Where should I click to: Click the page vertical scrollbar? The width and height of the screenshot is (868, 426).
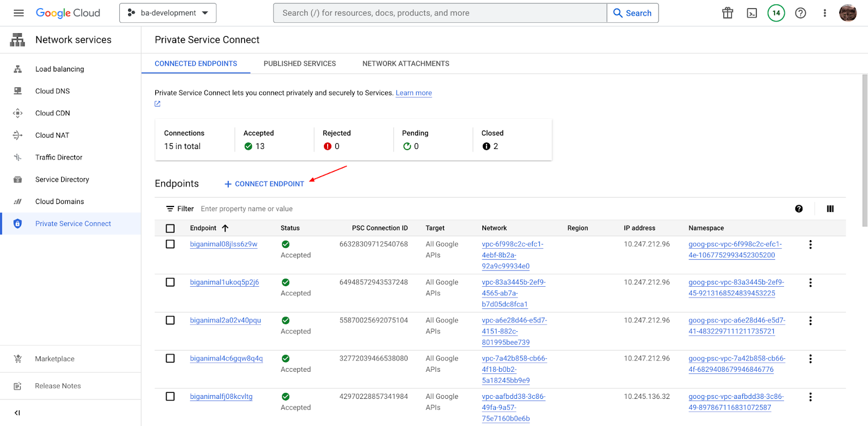(865, 150)
